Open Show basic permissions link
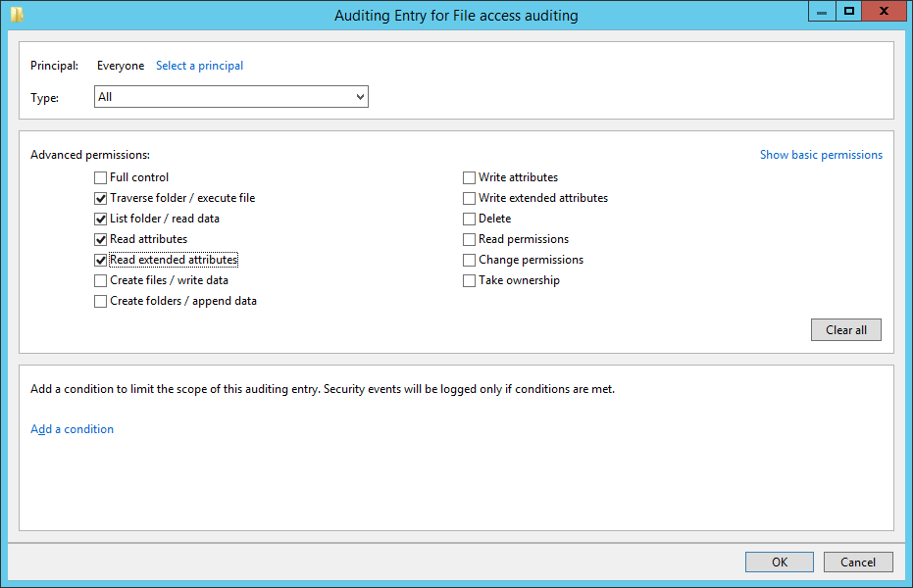The image size is (913, 588). [x=821, y=155]
